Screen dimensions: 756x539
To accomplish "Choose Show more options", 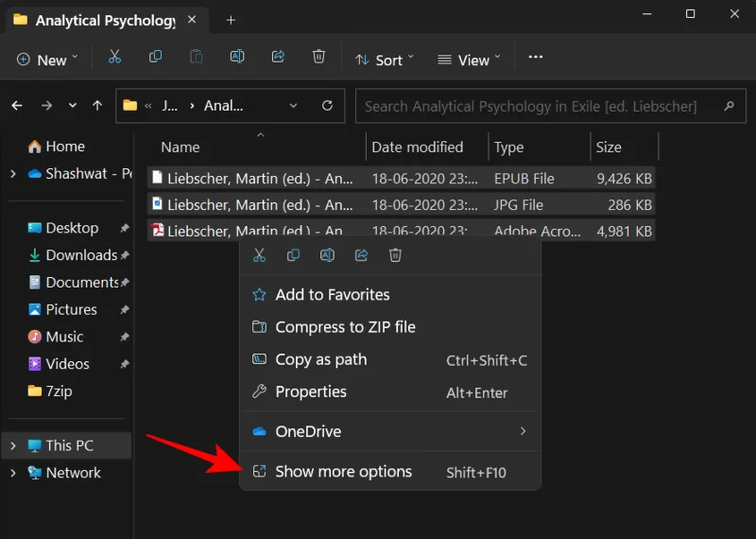I will (x=390, y=472).
